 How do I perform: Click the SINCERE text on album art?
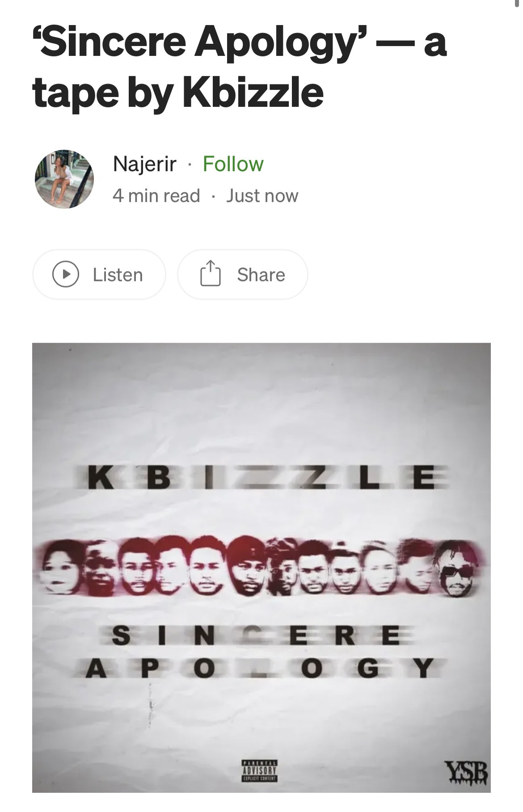coord(256,636)
